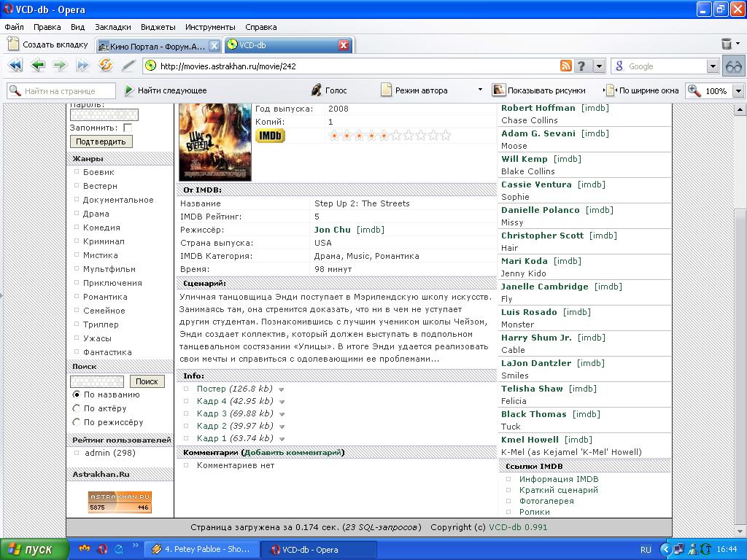Open the Jon Chu director link
The image size is (747, 560).
coord(332,230)
